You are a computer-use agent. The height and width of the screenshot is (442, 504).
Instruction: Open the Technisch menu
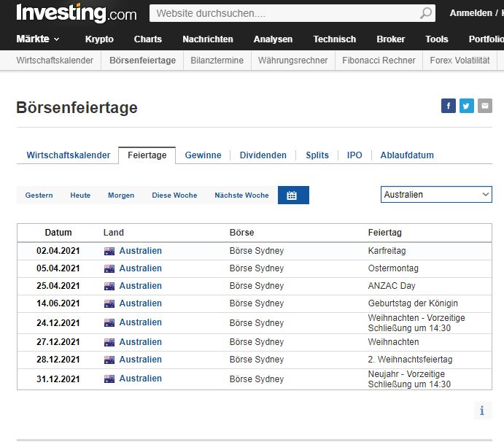pyautogui.click(x=335, y=39)
